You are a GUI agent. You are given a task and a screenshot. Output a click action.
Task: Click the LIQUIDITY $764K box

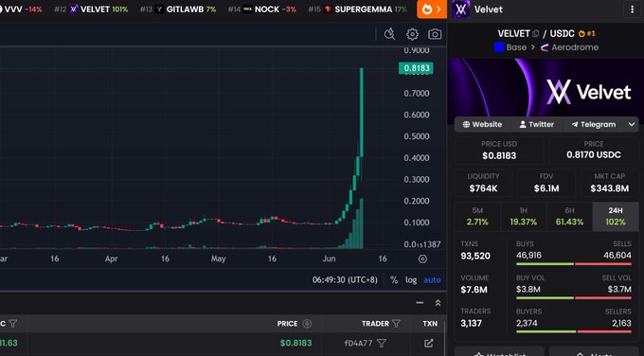tap(483, 183)
